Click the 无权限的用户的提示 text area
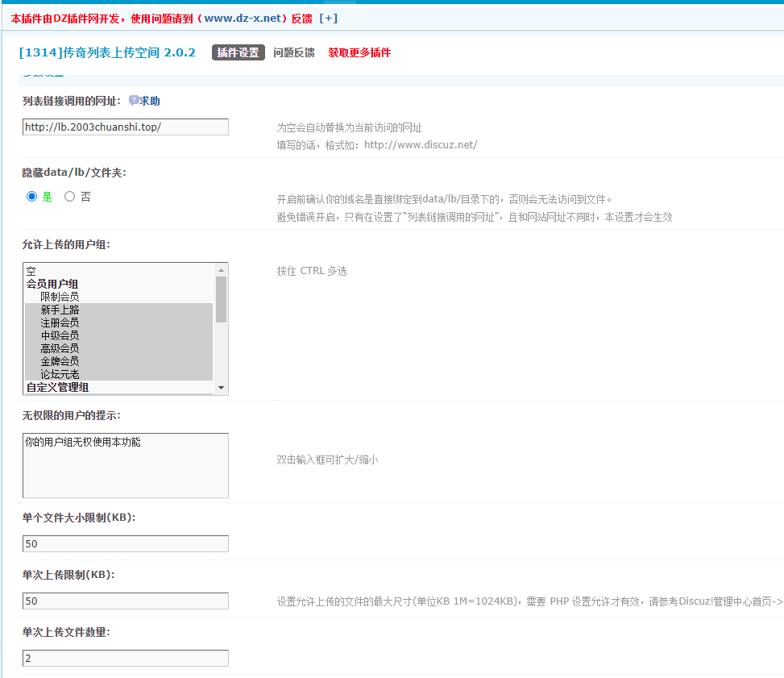Image resolution: width=784 pixels, height=678 pixels. tap(125, 465)
